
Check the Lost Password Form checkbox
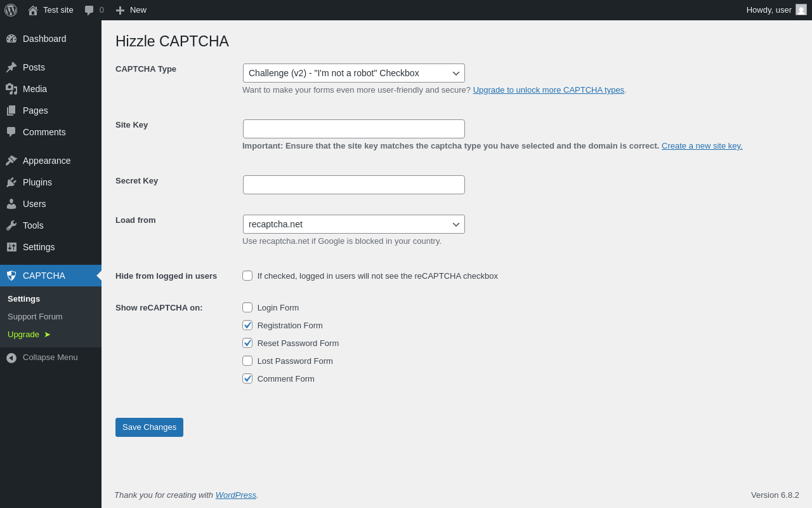point(247,361)
